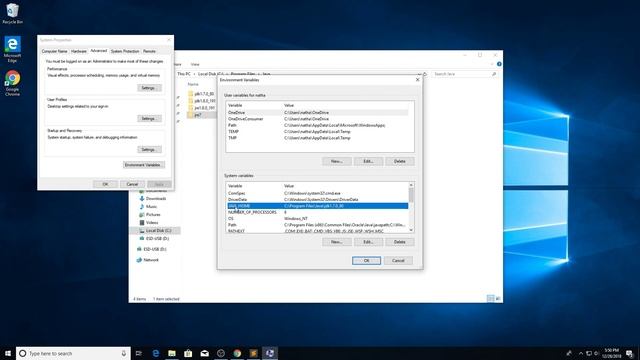The image size is (640, 360).
Task: Click the orange app icon in taskbar
Action: pos(253,353)
